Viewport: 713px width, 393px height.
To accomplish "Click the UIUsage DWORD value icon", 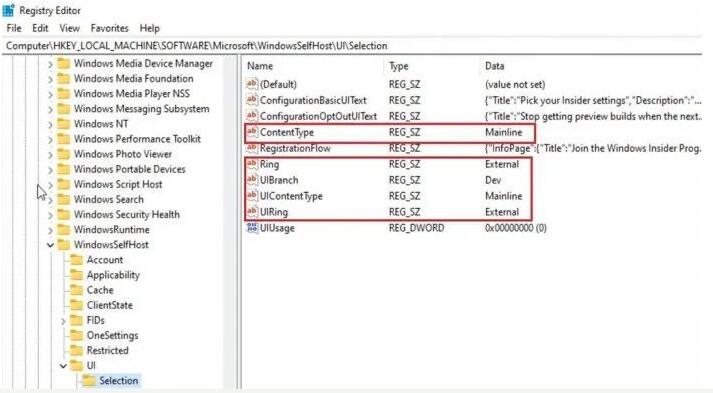I will pos(251,227).
